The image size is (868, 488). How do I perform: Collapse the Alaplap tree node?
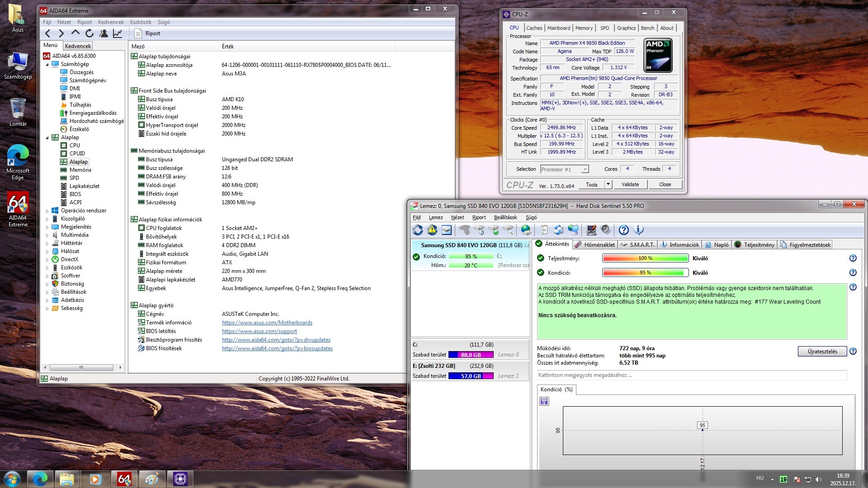pyautogui.click(x=47, y=137)
